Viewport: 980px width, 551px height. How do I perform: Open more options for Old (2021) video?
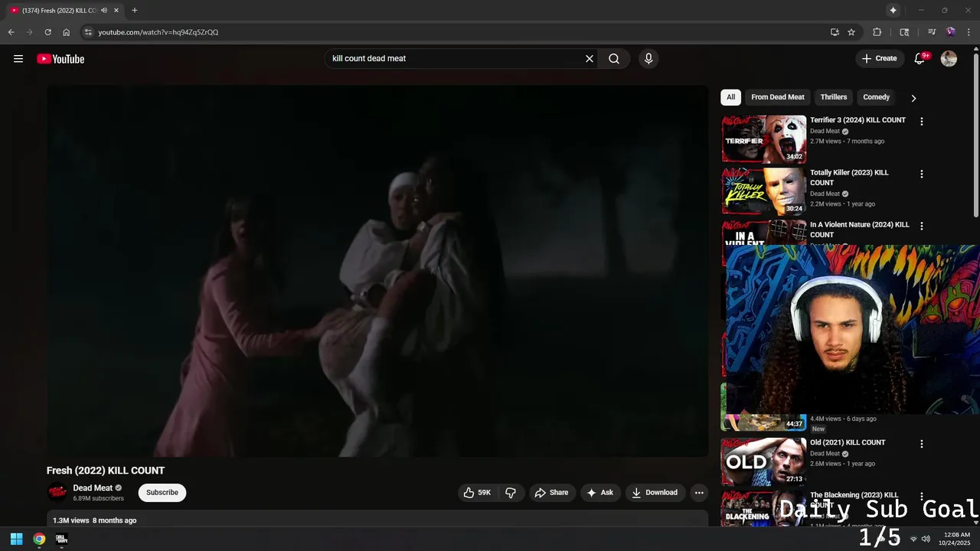(922, 444)
